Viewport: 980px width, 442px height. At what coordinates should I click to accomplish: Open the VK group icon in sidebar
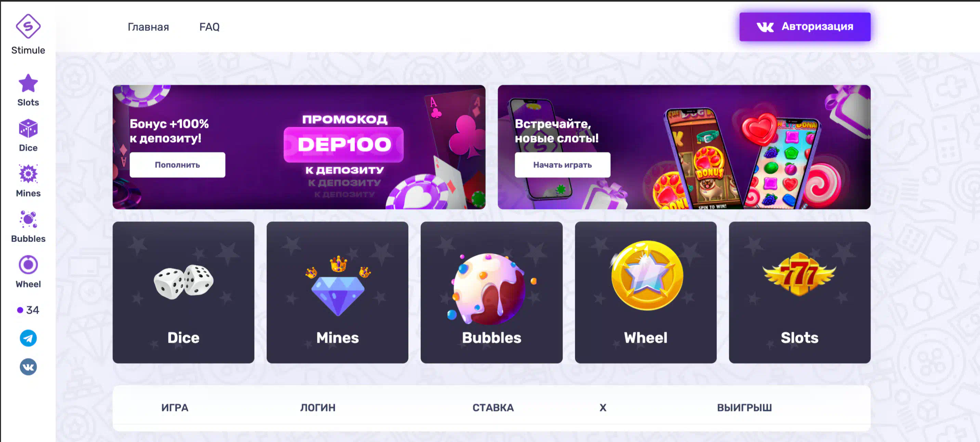[28, 367]
